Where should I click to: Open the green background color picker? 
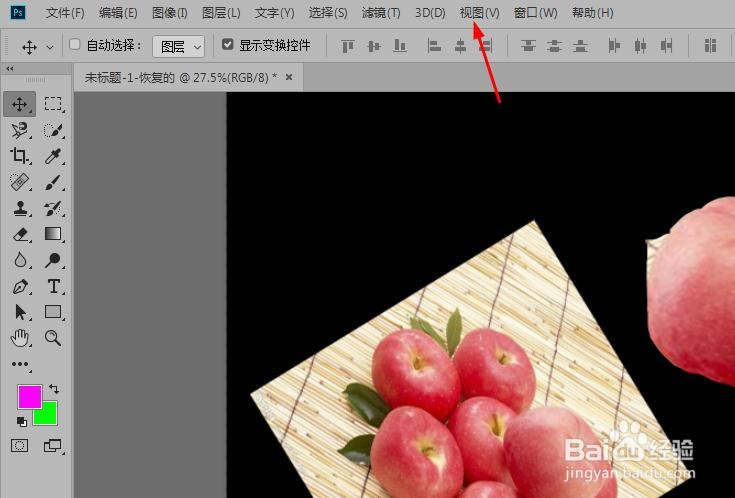click(x=49, y=415)
